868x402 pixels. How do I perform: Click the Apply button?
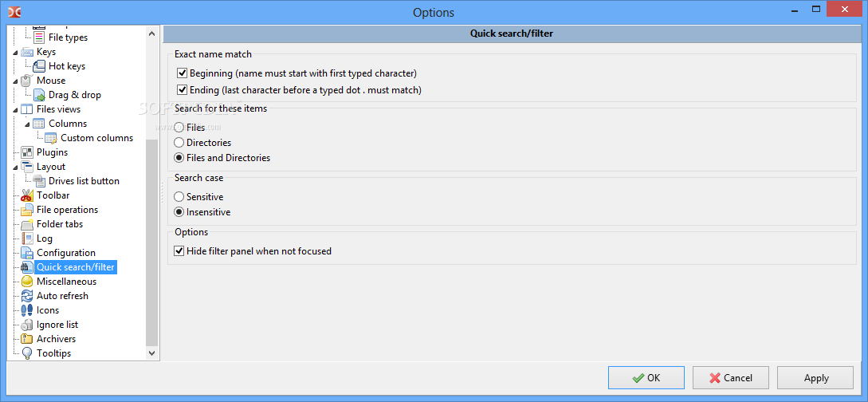816,378
